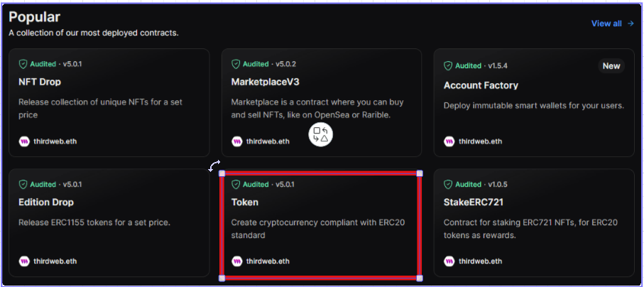Click the View all arrow icon

coord(631,23)
